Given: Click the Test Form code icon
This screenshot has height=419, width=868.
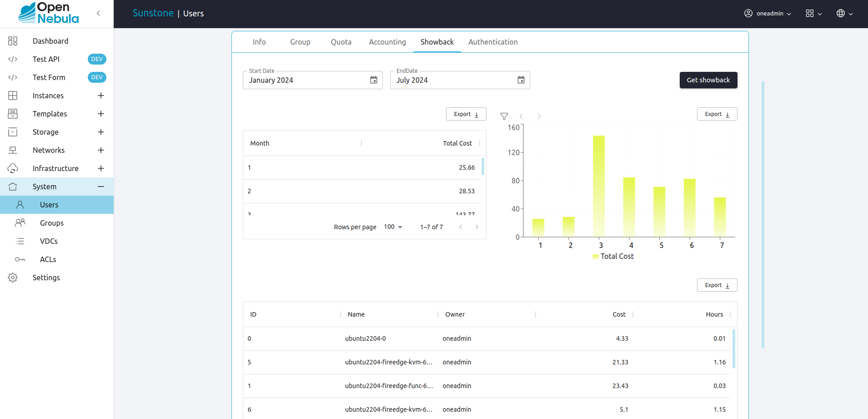Looking at the screenshot, I should click(x=13, y=77).
